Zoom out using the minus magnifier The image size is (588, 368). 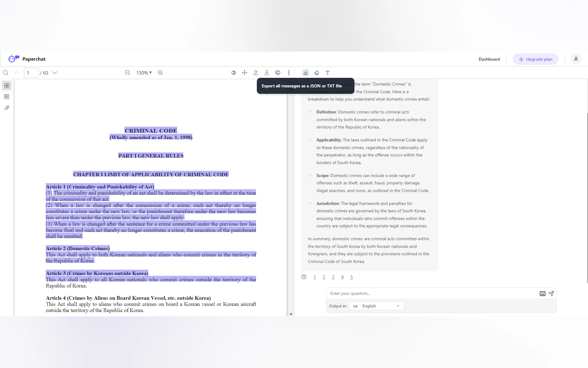[x=127, y=73]
